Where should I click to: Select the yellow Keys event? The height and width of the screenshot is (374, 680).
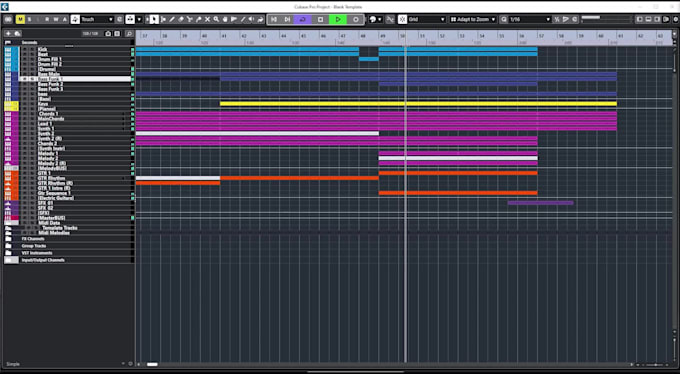[418, 104]
